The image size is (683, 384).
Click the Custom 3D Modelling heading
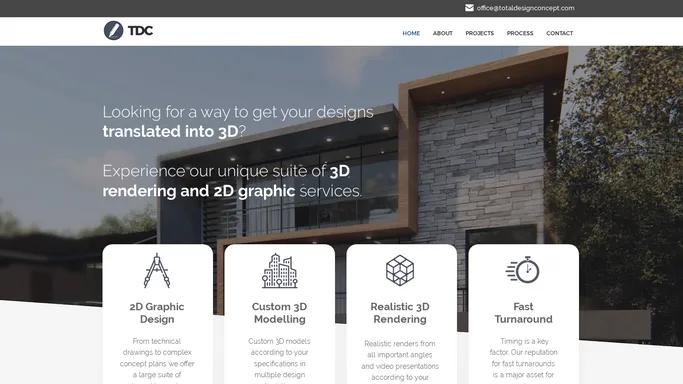(x=280, y=313)
